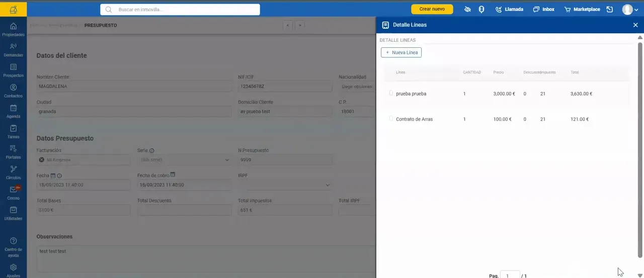644x278 pixels.
Task: Click the panel vertical scrollbar thumb
Action: (640, 149)
